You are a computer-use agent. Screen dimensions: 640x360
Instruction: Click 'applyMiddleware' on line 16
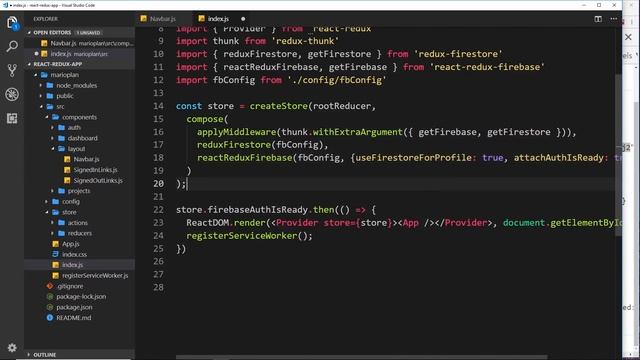point(236,132)
